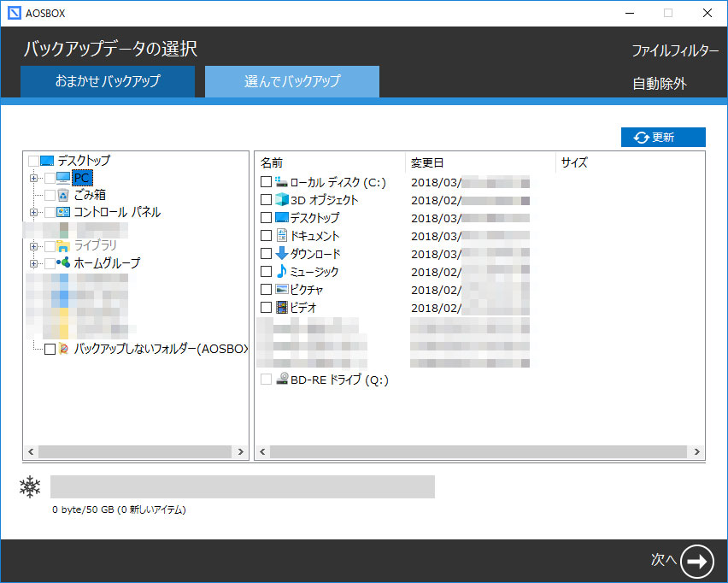Click tree pane scroll right arrow
The height and width of the screenshot is (583, 728).
coord(240,451)
